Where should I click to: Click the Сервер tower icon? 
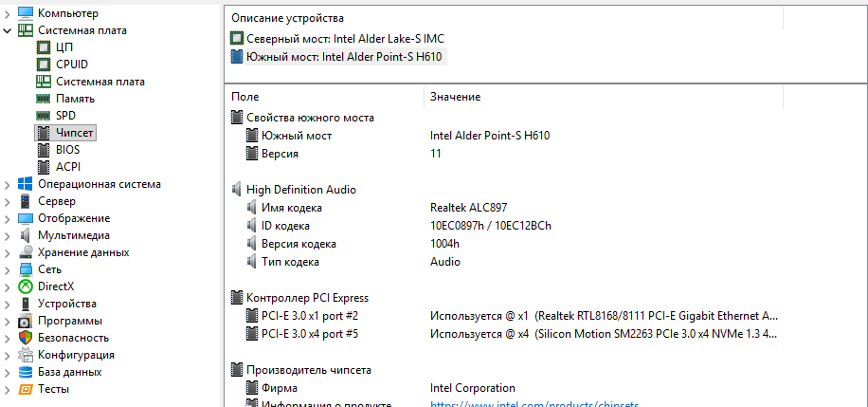point(26,201)
